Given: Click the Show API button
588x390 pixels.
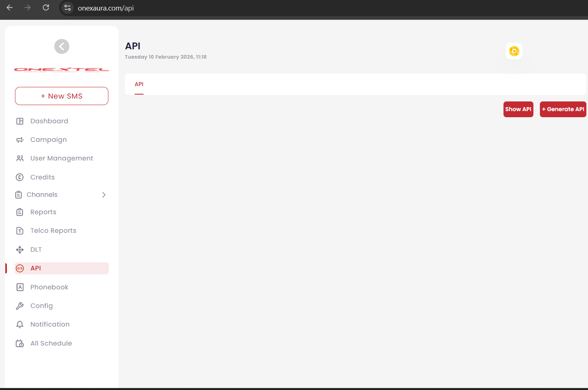Looking at the screenshot, I should (518, 110).
